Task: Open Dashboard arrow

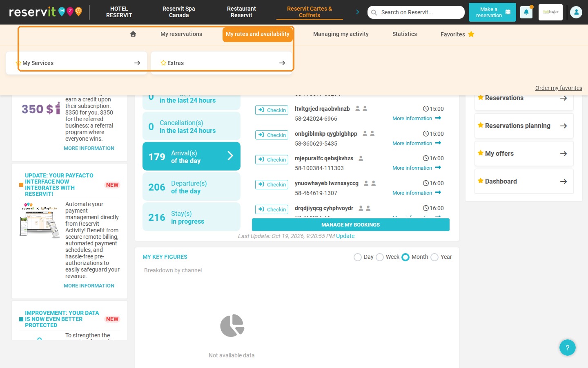Action: (x=563, y=182)
